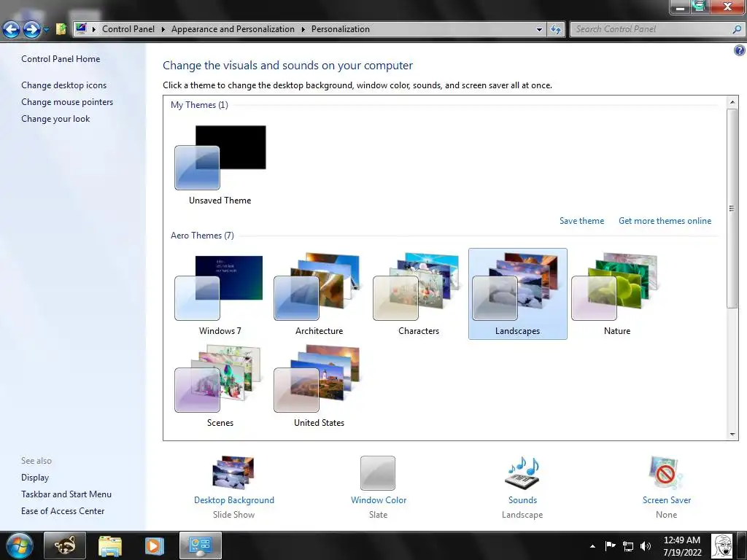The image size is (747, 560).
Task: Apply the Windows 7 theme
Action: (220, 294)
